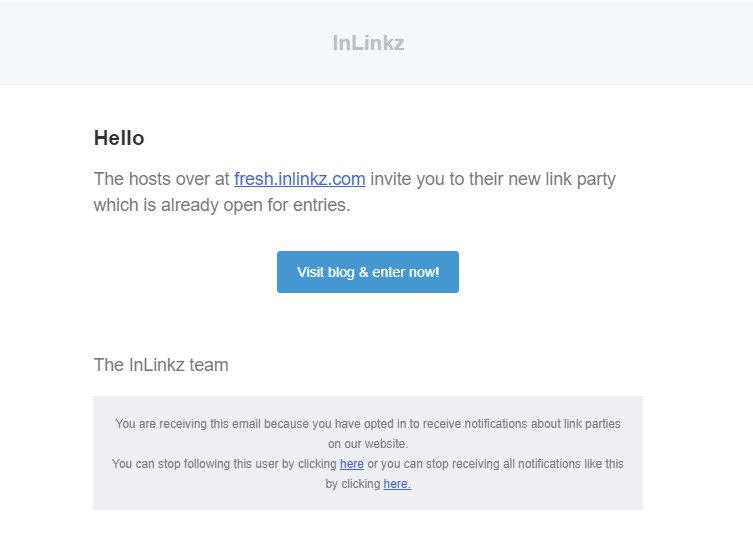The image size is (753, 542).
Task: Click the text 'on our website.'
Action: point(368,444)
